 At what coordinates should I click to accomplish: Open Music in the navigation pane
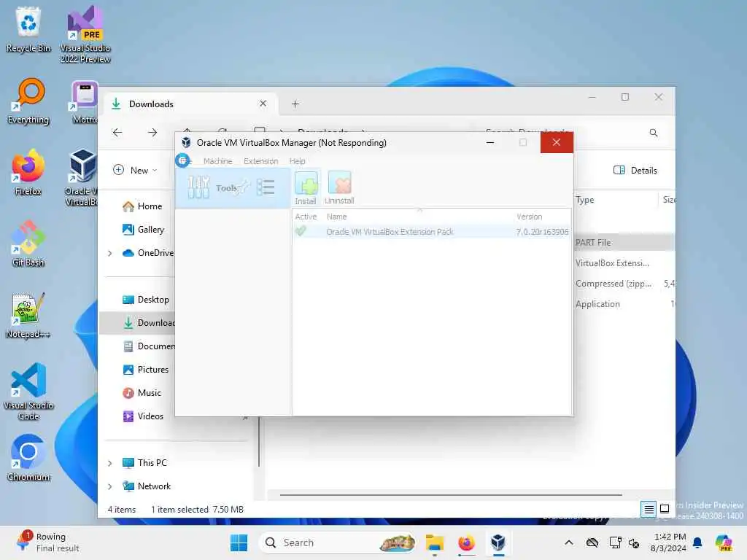[142, 393]
